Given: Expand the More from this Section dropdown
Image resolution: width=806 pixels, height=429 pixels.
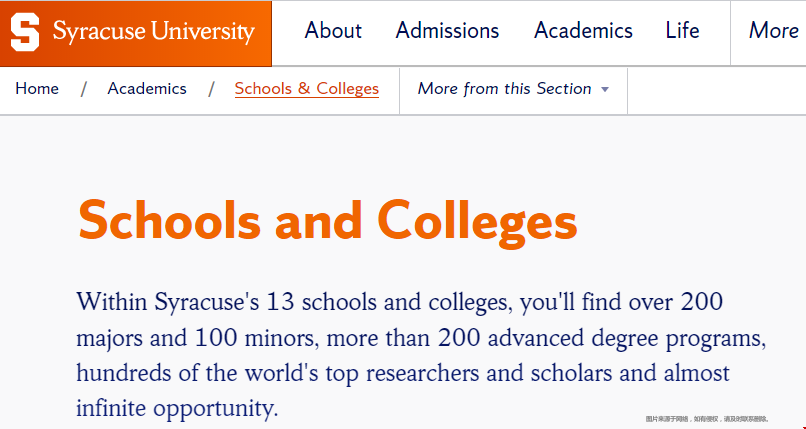Looking at the screenshot, I should click(514, 89).
